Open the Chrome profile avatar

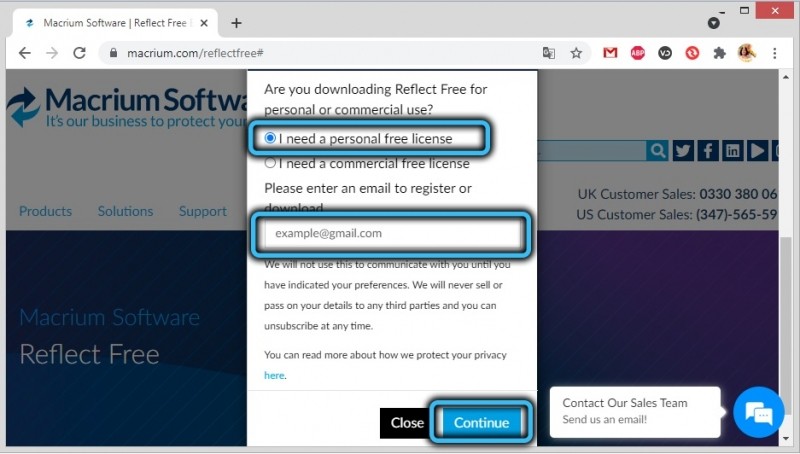(x=746, y=53)
